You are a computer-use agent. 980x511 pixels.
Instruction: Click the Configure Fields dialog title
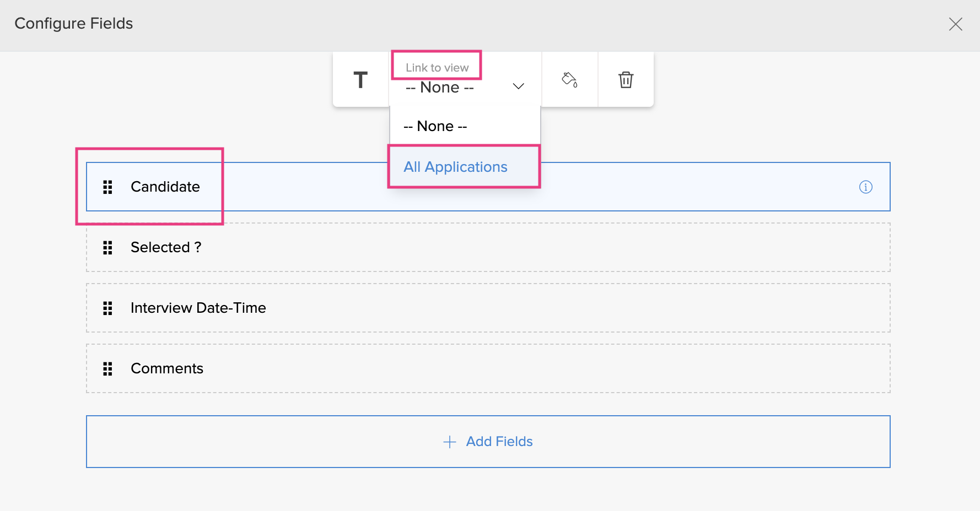(x=74, y=24)
